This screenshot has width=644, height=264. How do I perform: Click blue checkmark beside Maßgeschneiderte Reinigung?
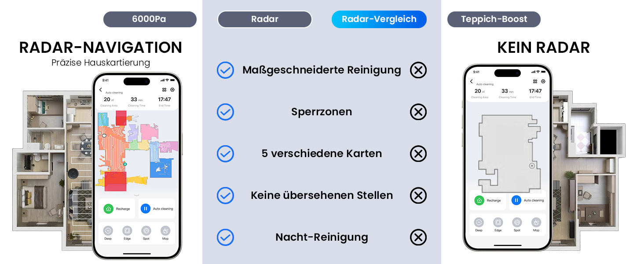point(225,70)
